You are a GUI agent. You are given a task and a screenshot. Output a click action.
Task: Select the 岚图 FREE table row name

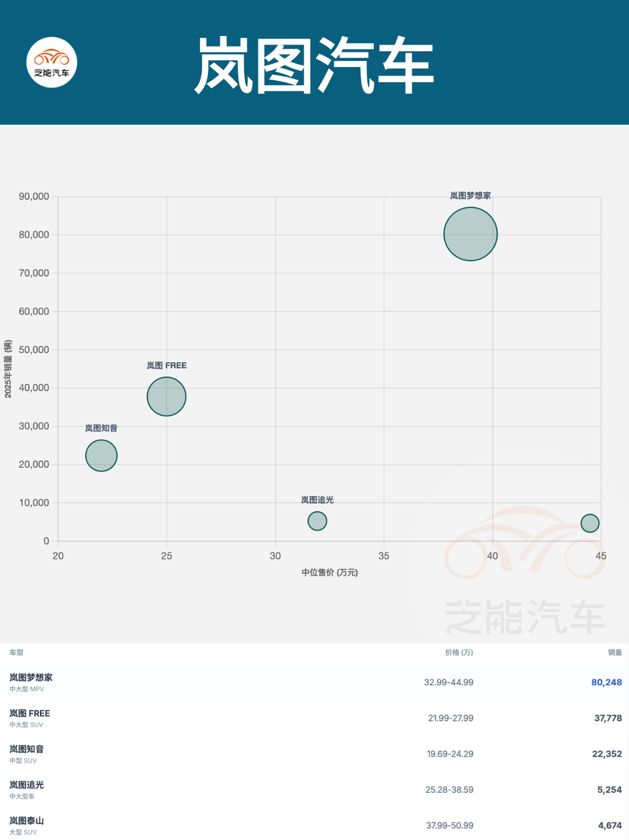point(30,713)
